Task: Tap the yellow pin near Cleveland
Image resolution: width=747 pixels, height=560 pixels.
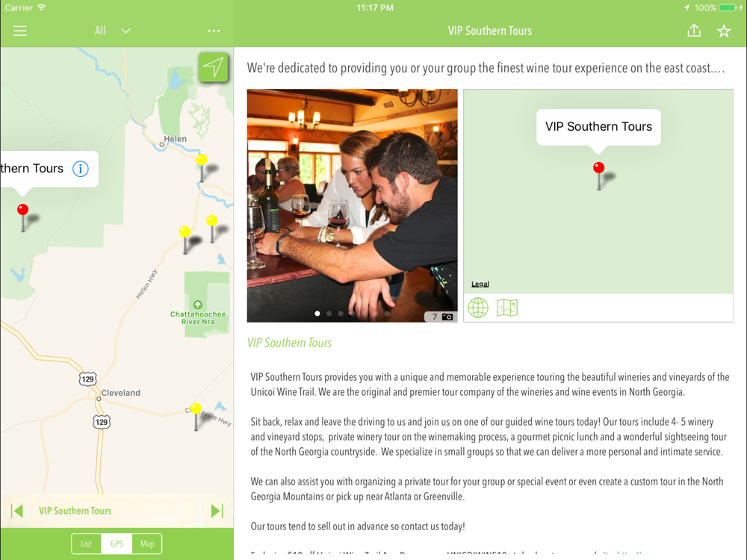Action: pyautogui.click(x=196, y=416)
